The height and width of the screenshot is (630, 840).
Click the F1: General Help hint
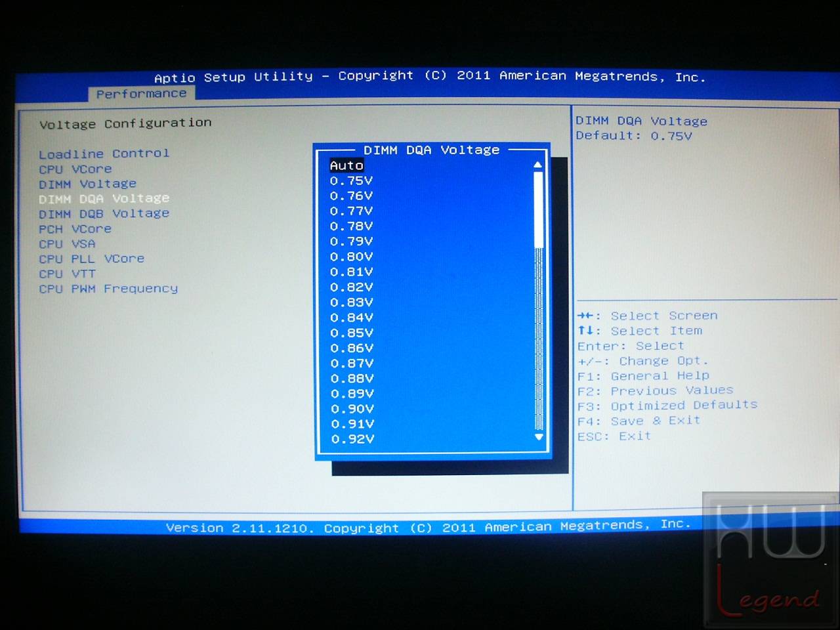(x=643, y=376)
